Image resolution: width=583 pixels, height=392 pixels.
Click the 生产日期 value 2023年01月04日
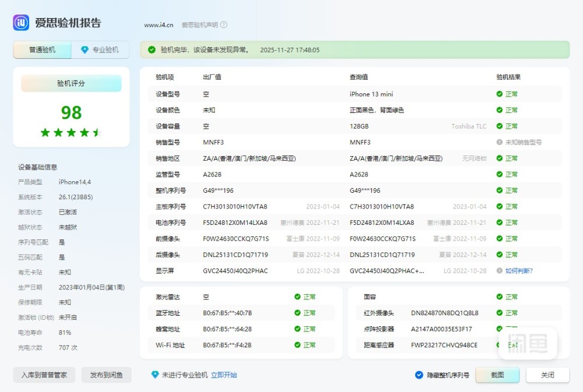coord(92,287)
